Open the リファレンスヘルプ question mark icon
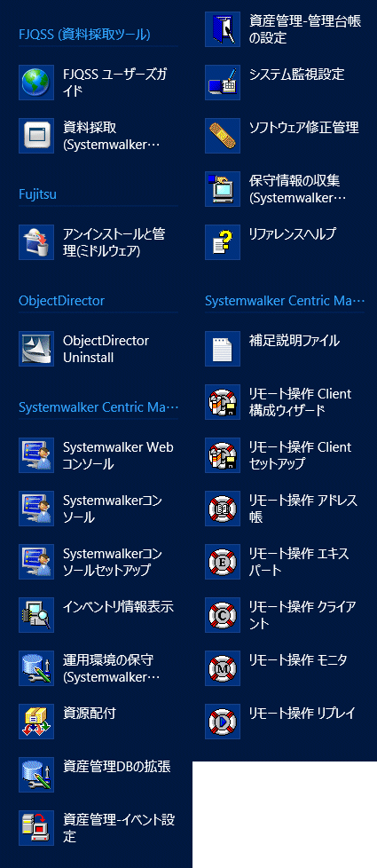The image size is (377, 868). (223, 242)
